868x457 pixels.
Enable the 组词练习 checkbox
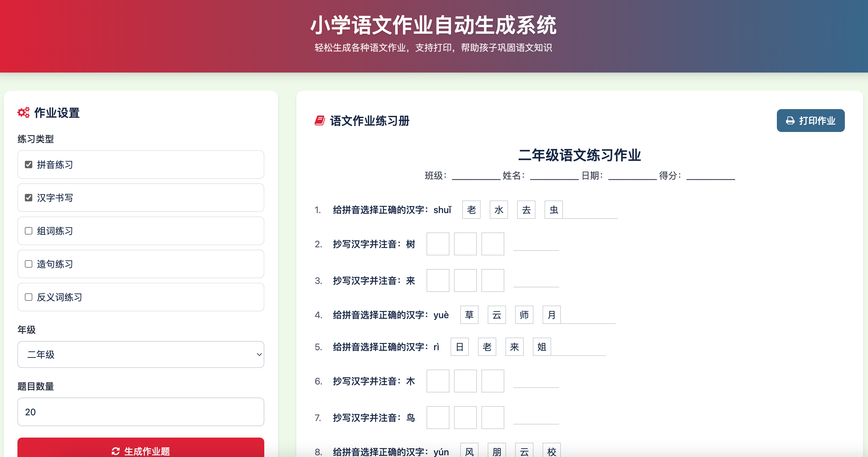click(x=29, y=231)
